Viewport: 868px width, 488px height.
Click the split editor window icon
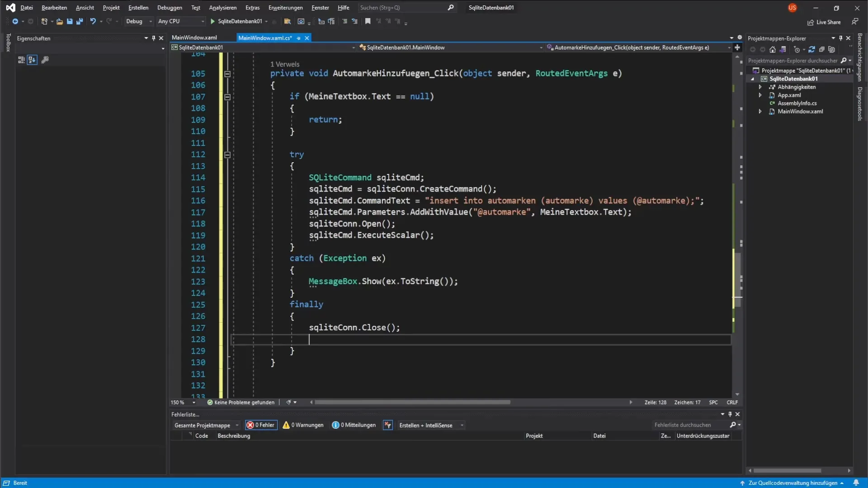coord(737,47)
